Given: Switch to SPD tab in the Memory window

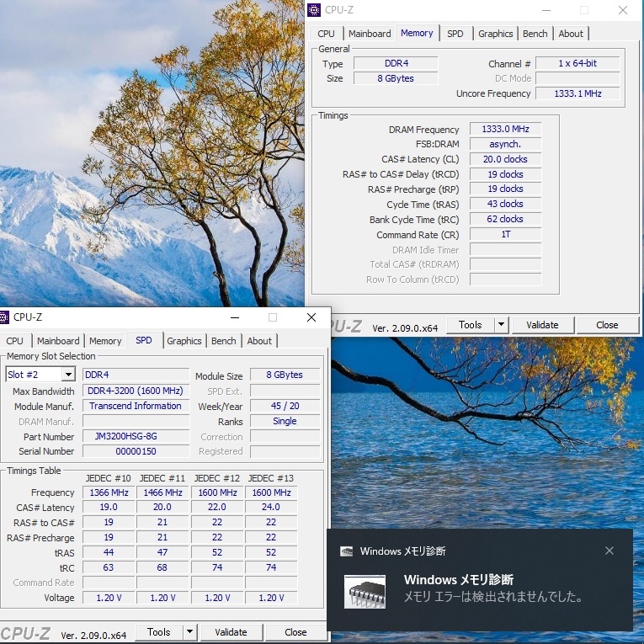Looking at the screenshot, I should tap(455, 34).
